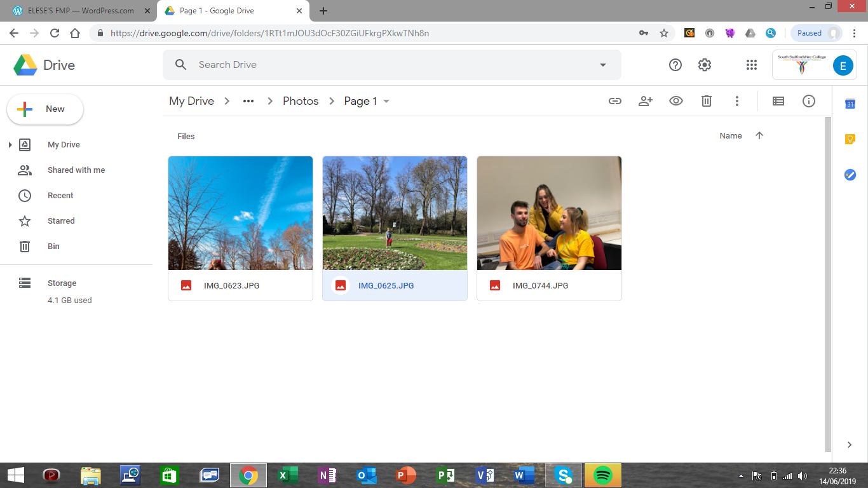Reverse sort direction with arrow
This screenshot has height=488, width=868.
pos(759,135)
